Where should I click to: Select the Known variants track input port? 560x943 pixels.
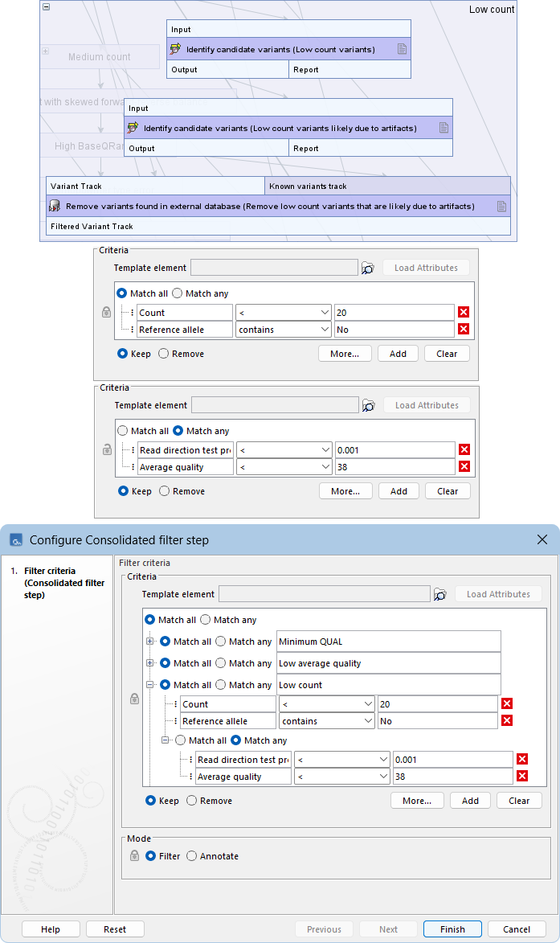point(387,186)
